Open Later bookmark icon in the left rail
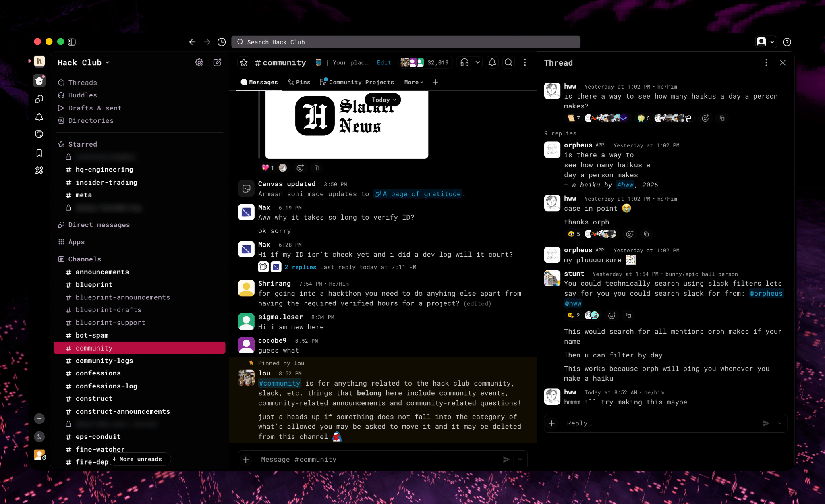Image resolution: width=825 pixels, height=504 pixels. 39,153
